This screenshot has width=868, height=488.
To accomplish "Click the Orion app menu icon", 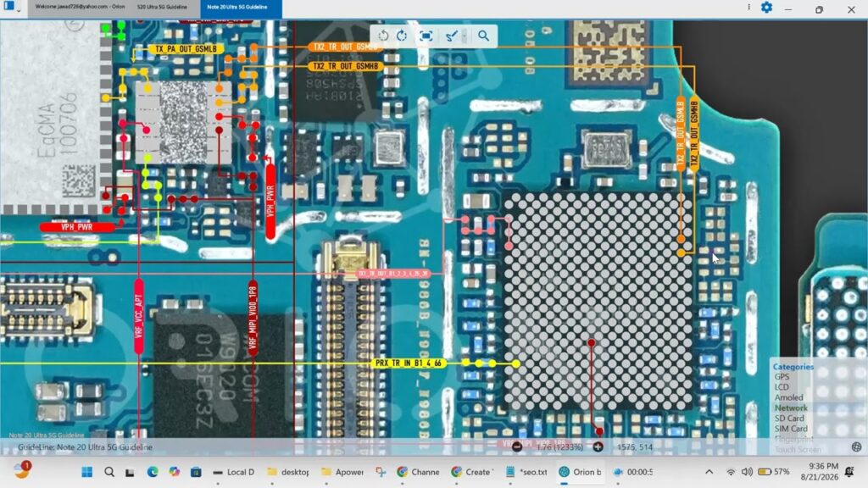I will click(x=8, y=6).
